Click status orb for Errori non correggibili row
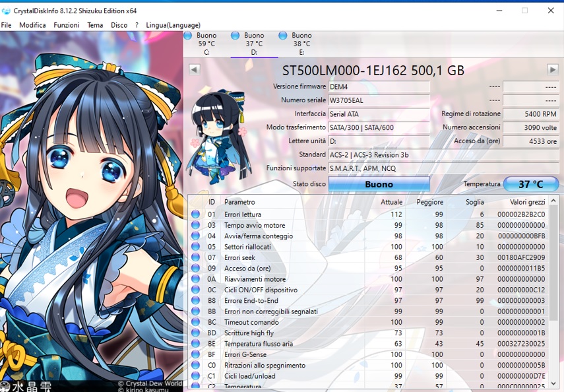The height and width of the screenshot is (392, 564). [195, 311]
